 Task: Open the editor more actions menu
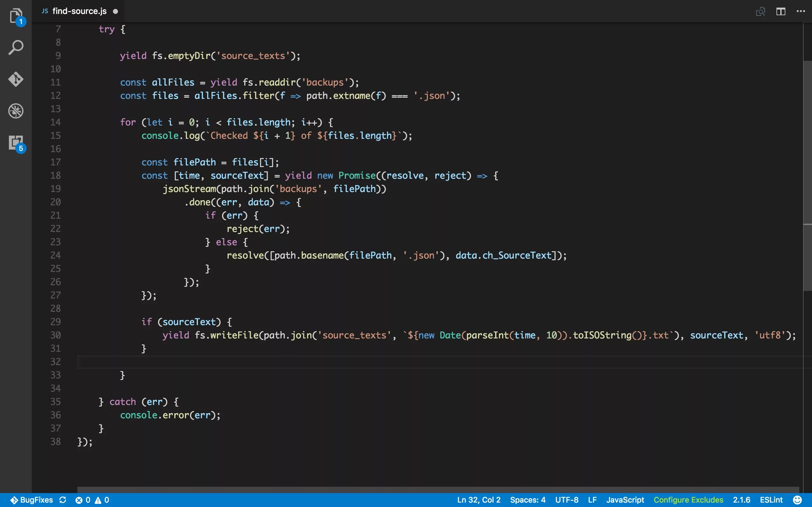click(801, 11)
